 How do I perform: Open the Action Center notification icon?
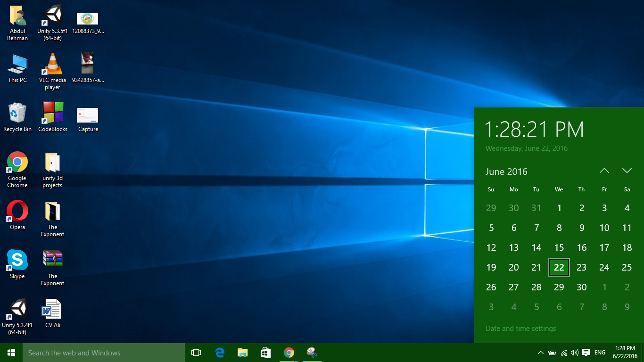pyautogui.click(x=586, y=352)
